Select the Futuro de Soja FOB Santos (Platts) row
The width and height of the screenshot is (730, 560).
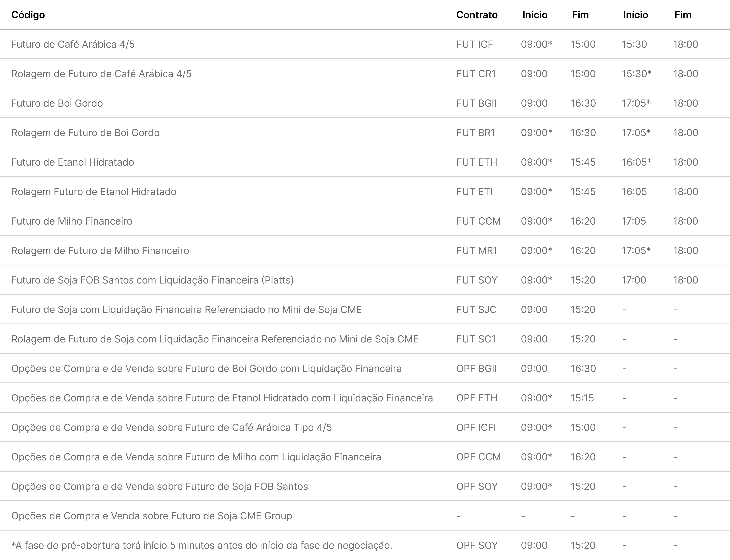coord(365,280)
